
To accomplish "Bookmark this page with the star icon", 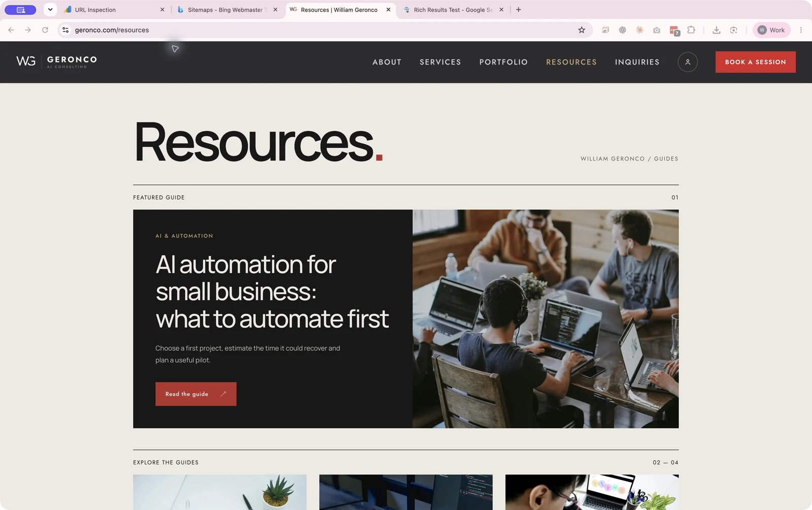I will [582, 30].
